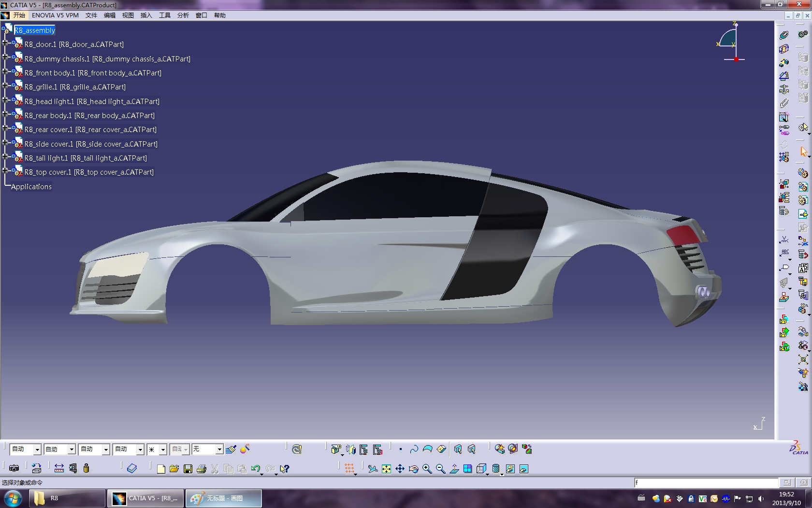This screenshot has height=508, width=812.
Task: Click the Undo arrow icon
Action: 256,469
